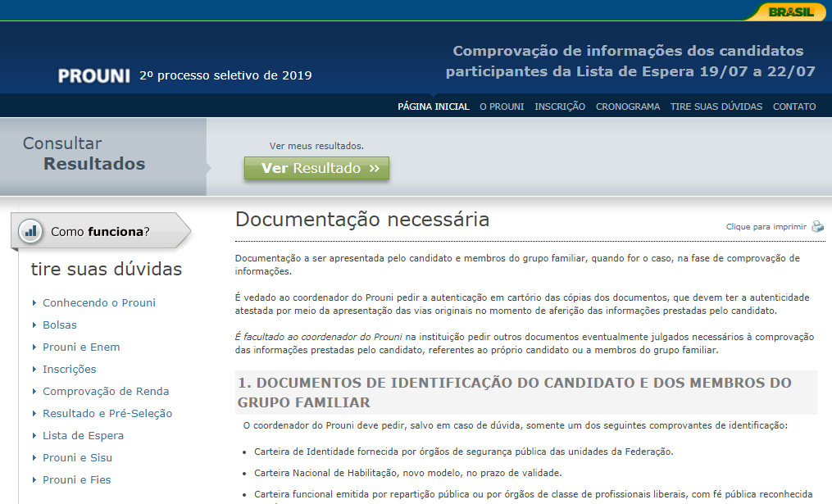Expand the Comprovação de Renda chevron

[34, 392]
